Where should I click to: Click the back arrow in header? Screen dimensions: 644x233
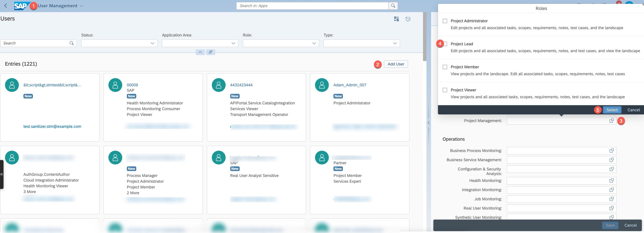(x=6, y=6)
